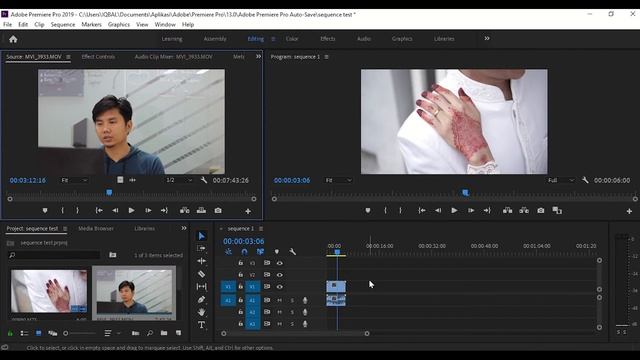640x360 pixels.
Task: Step forward one frame in Program monitor
Action: (471, 211)
